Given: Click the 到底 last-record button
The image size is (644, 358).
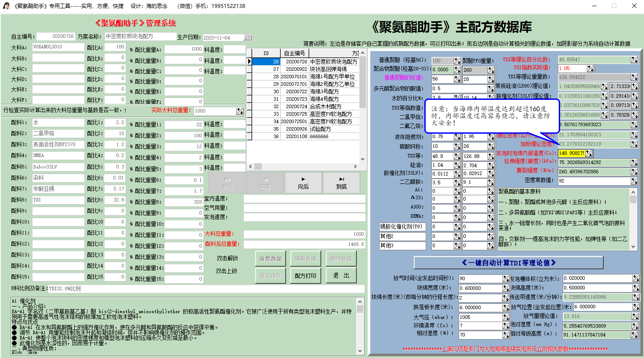Looking at the screenshot, I should (x=341, y=183).
